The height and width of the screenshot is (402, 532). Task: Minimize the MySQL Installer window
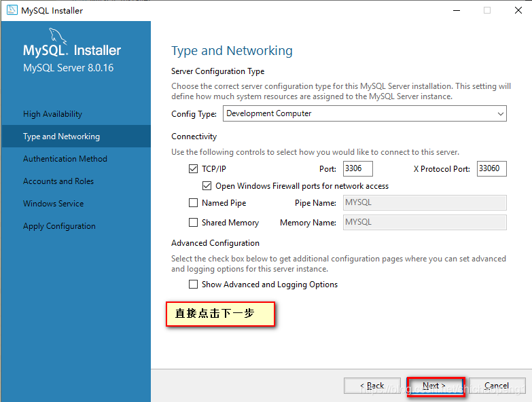click(457, 10)
